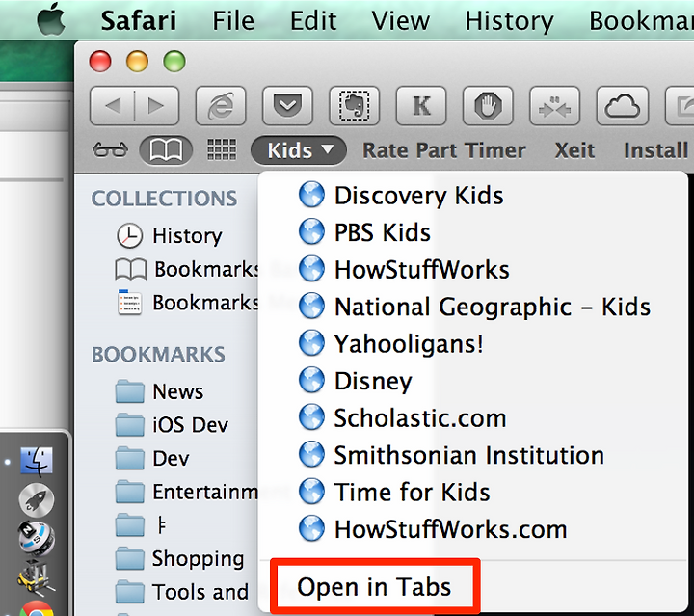
Task: Click the Evernote clipper elephant icon
Action: [355, 106]
